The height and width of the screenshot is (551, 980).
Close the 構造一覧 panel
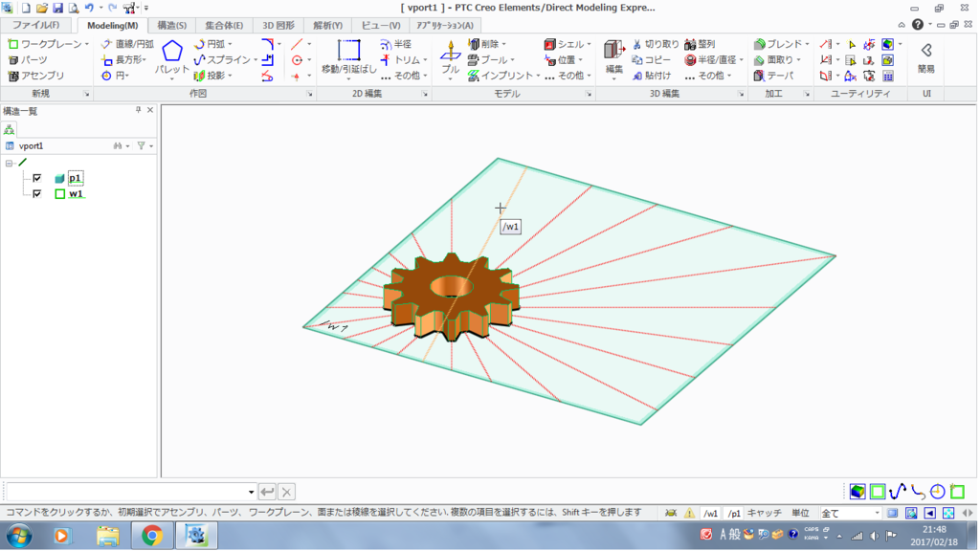click(x=150, y=110)
